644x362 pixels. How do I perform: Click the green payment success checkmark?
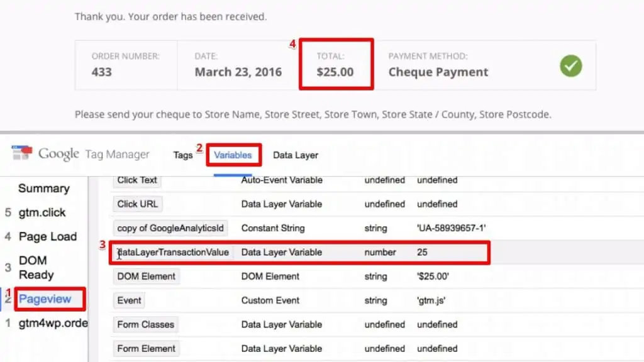[x=570, y=66]
